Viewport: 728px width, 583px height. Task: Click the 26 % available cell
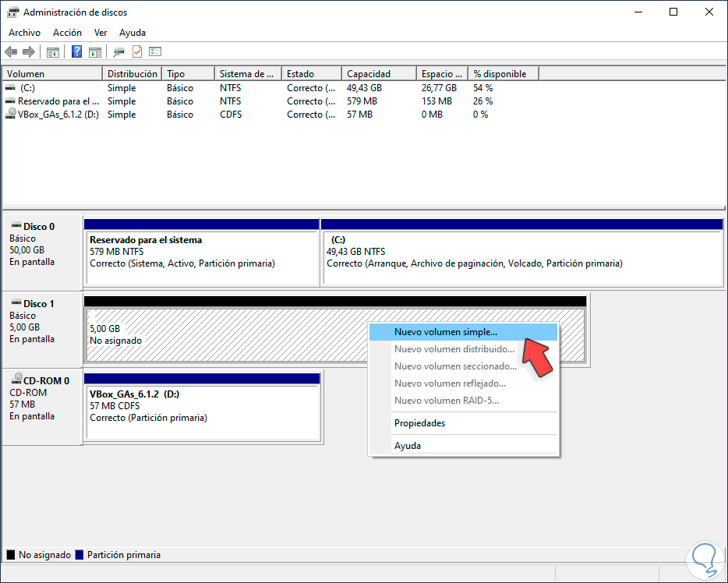point(482,101)
